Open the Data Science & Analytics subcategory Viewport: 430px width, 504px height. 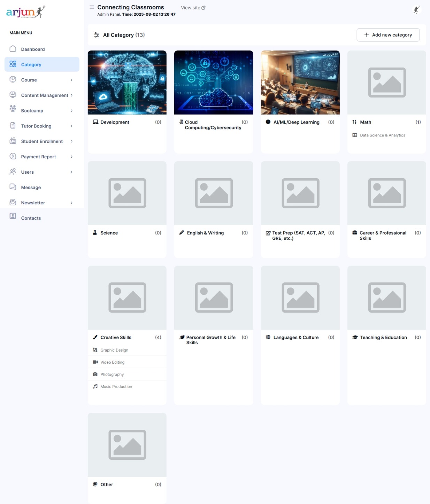(382, 135)
